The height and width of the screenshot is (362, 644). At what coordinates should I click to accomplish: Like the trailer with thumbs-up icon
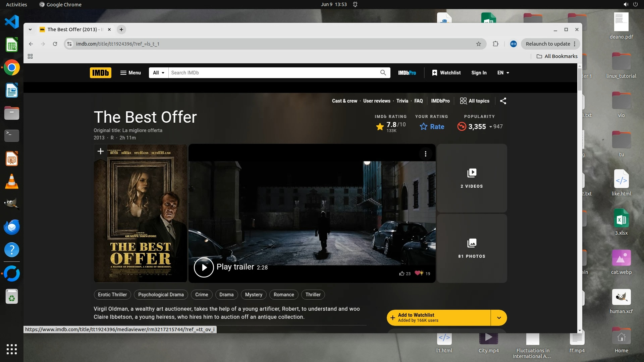402,274
